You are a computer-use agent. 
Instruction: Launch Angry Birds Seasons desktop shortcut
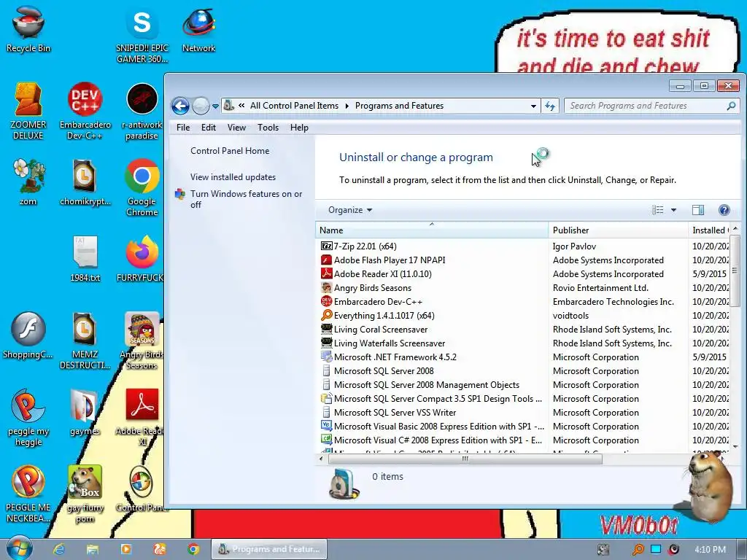pyautogui.click(x=142, y=341)
